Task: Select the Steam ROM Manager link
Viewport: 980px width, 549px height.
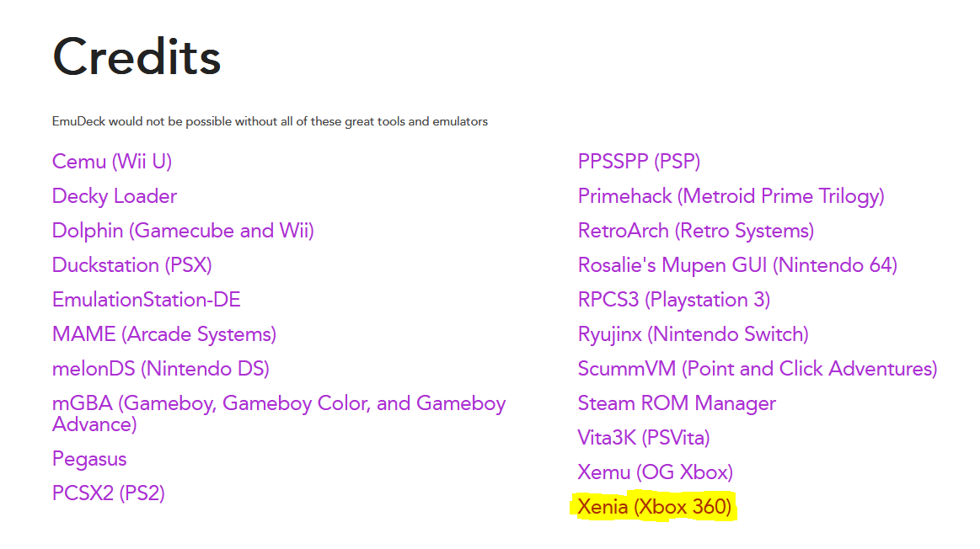Action: coord(677,403)
